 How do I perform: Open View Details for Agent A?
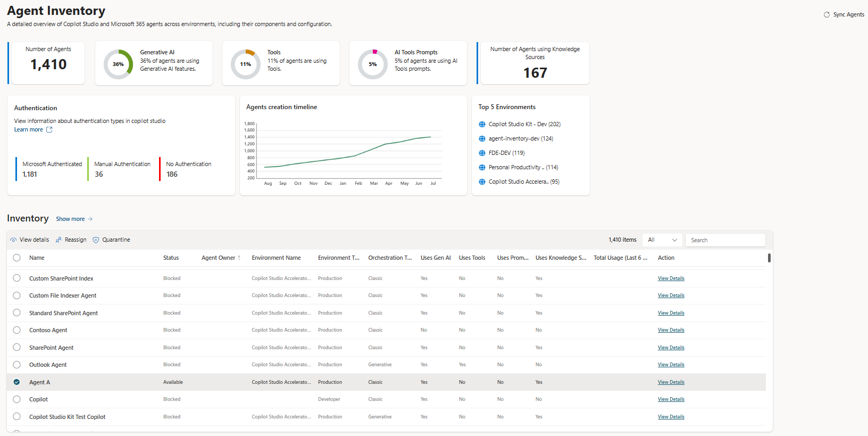(x=671, y=382)
